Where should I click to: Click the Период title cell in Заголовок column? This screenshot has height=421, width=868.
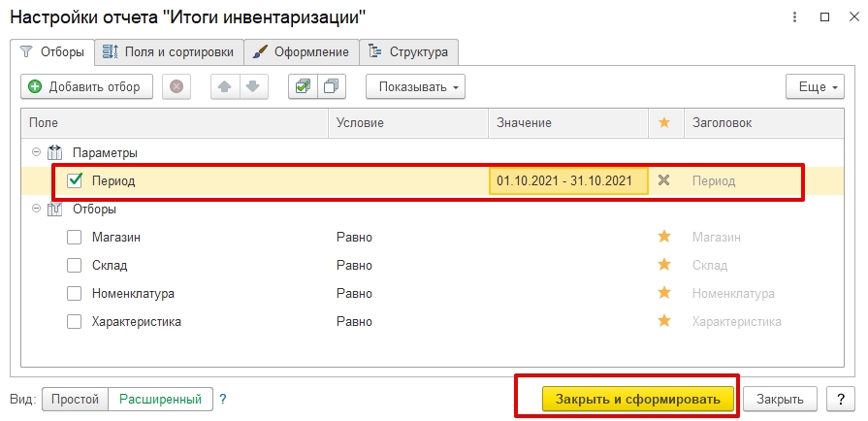click(714, 180)
